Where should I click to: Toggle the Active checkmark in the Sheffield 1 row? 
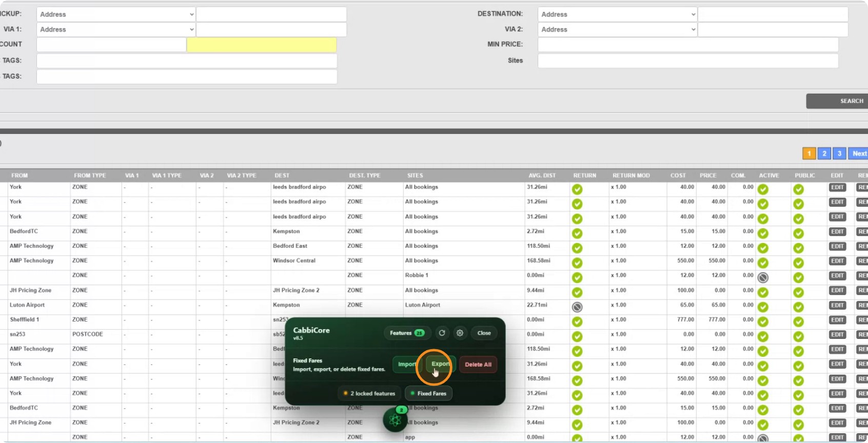763,321
